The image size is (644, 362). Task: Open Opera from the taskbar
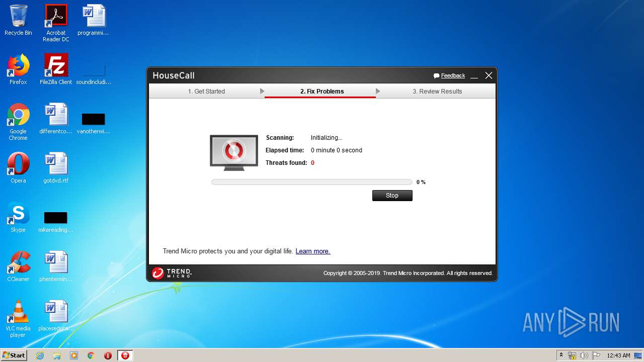[x=108, y=355]
